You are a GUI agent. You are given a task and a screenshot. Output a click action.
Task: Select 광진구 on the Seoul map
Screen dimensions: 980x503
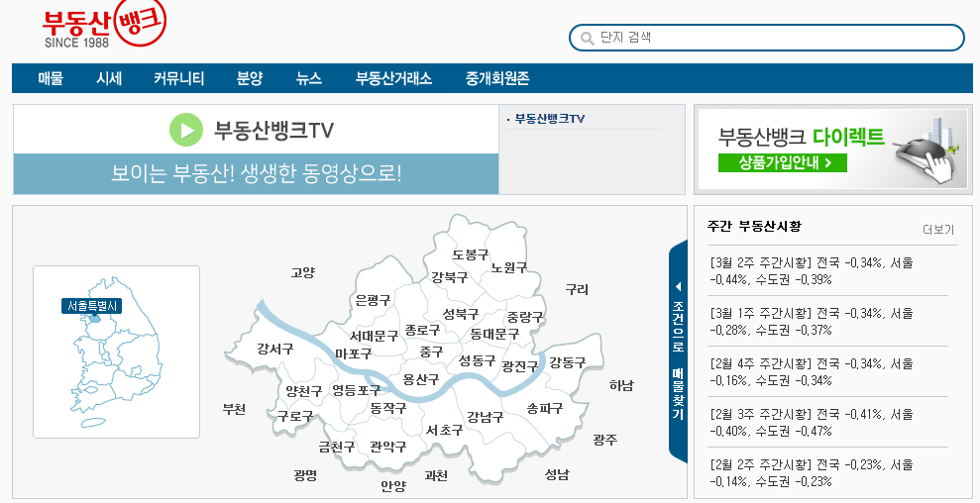pyautogui.click(x=520, y=366)
